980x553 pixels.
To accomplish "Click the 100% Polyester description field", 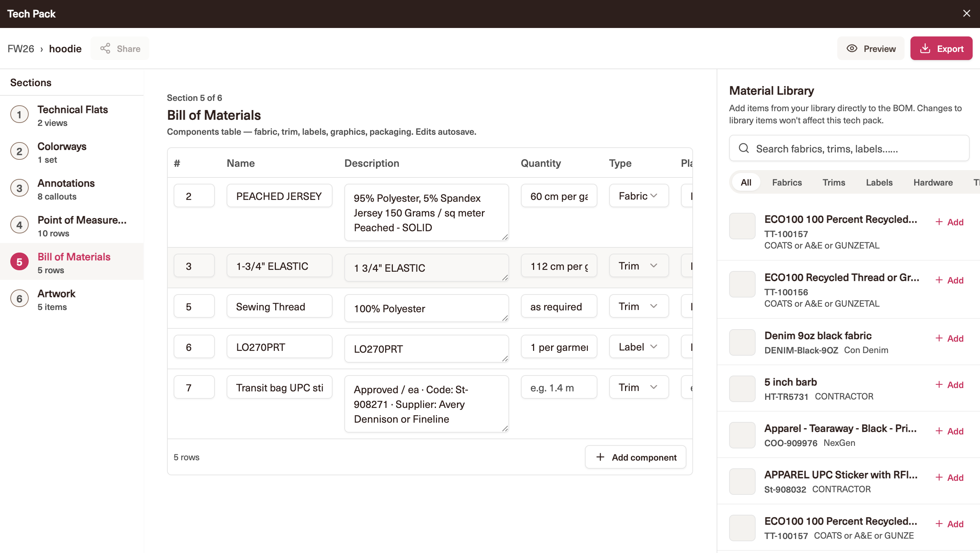I will 426,308.
